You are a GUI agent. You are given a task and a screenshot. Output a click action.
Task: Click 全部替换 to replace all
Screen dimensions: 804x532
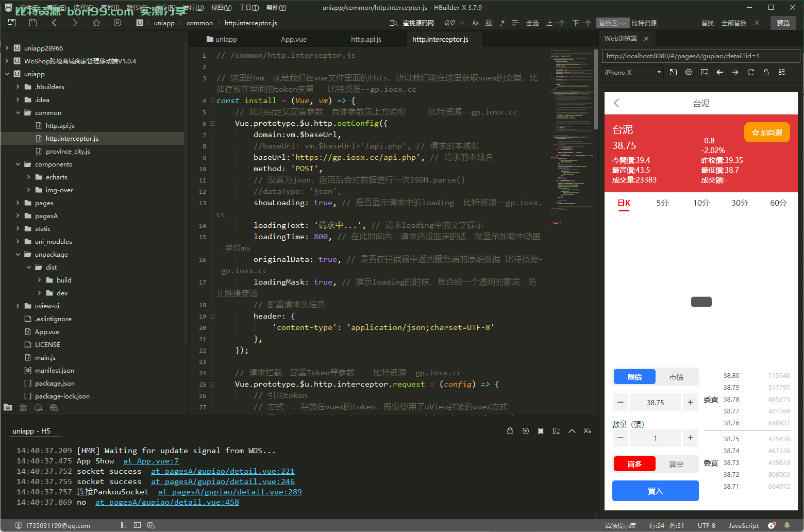(x=734, y=23)
